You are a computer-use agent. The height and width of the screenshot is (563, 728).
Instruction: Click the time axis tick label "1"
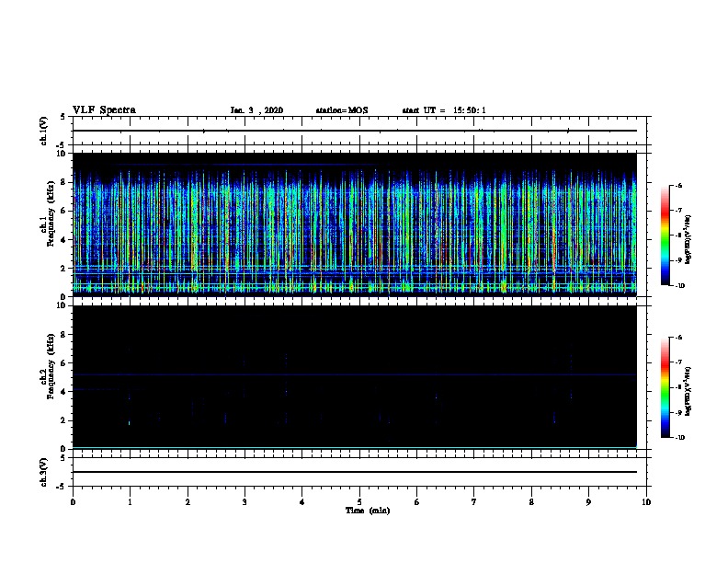click(130, 502)
